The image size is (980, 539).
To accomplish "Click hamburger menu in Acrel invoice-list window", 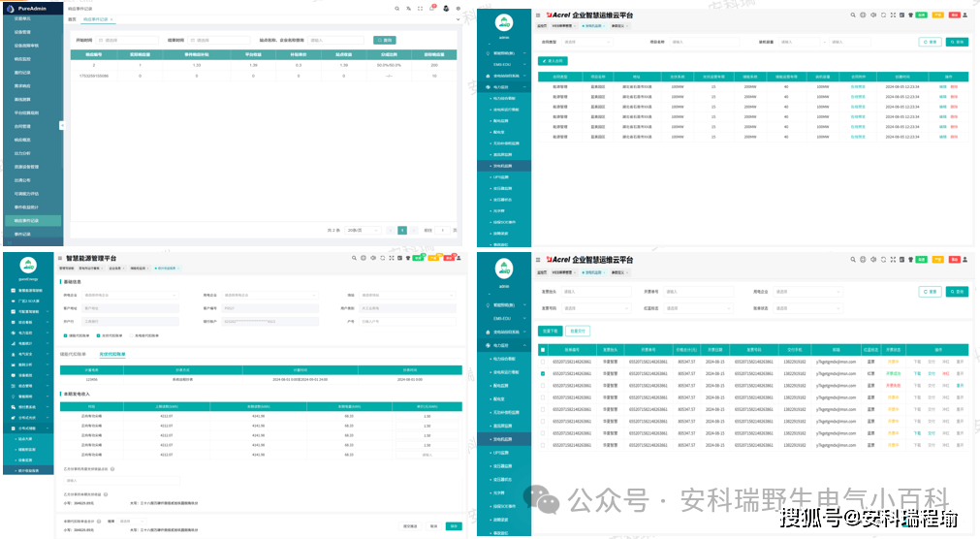I will 538,260.
